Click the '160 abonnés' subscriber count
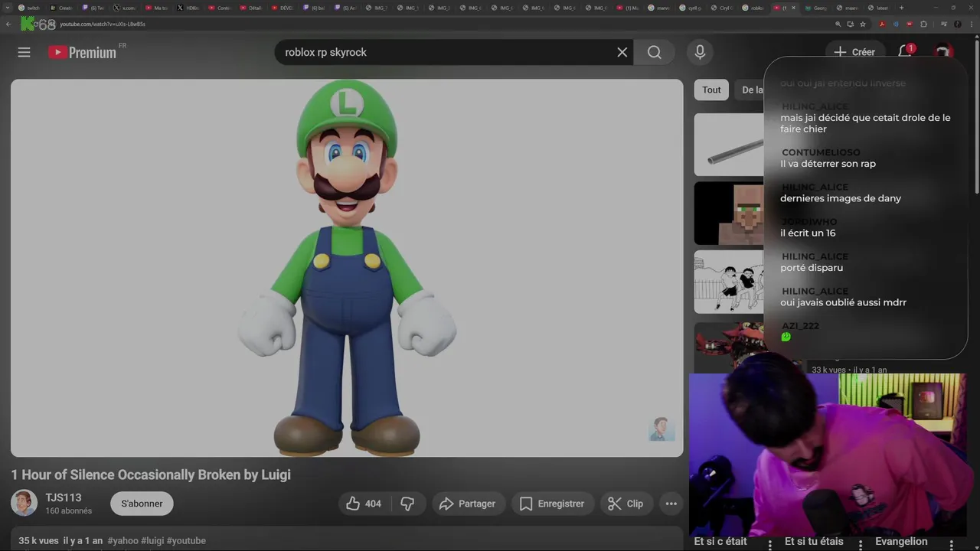The image size is (980, 551). 68,510
